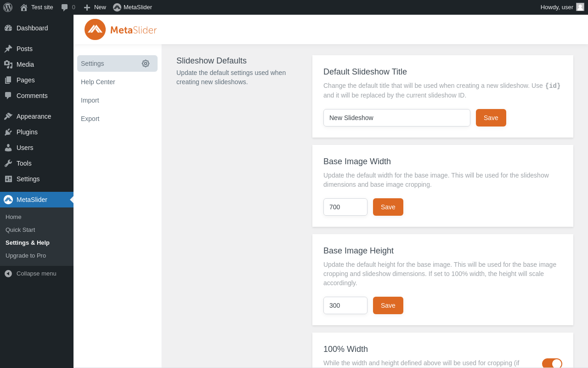Toggle the 100% Width switch
588x368 pixels.
(552, 363)
